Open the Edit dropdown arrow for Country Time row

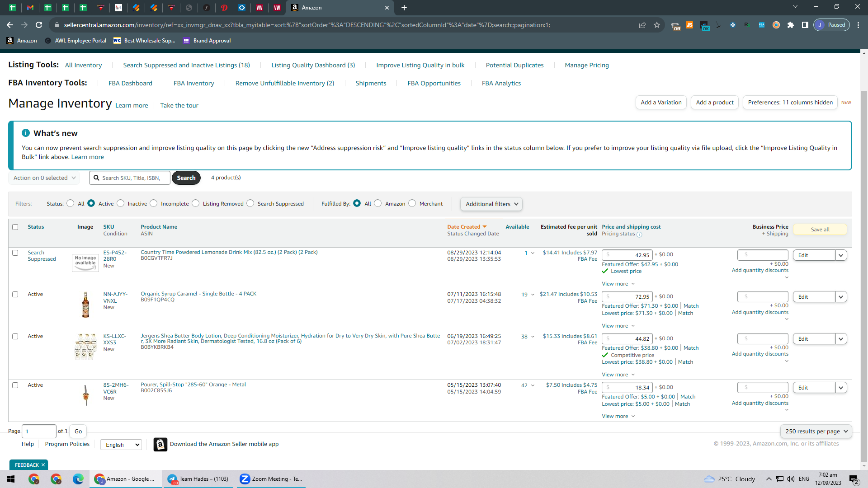tap(841, 255)
